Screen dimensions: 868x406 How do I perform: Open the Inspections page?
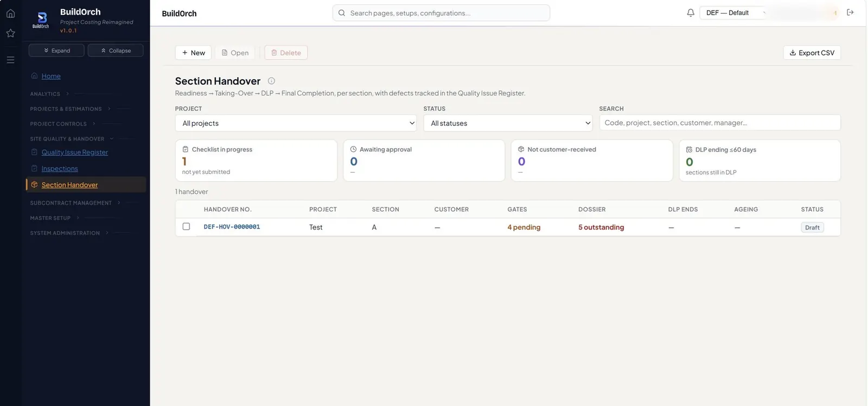pos(60,168)
